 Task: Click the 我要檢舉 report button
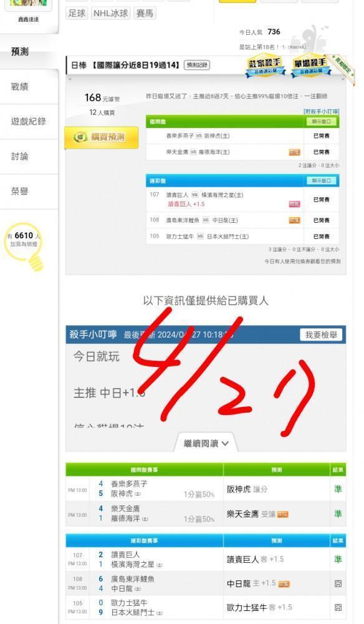pyautogui.click(x=321, y=334)
